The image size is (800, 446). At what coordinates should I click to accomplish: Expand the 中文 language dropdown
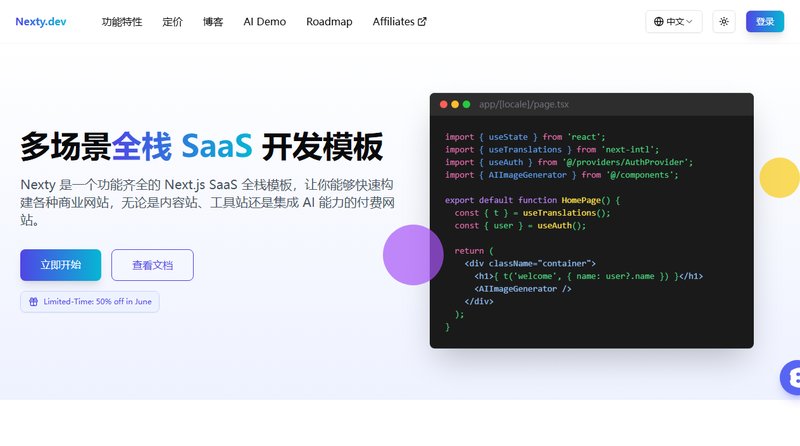coord(673,21)
